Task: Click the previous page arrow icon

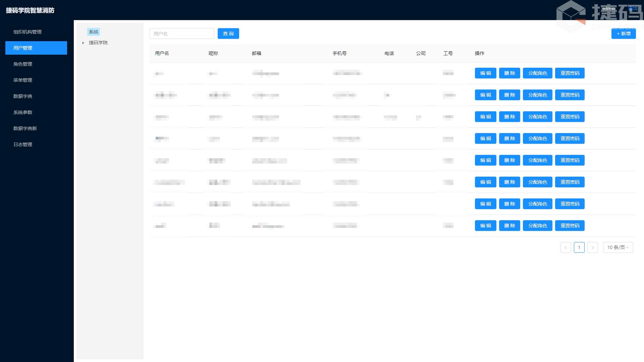Action: [x=566, y=247]
